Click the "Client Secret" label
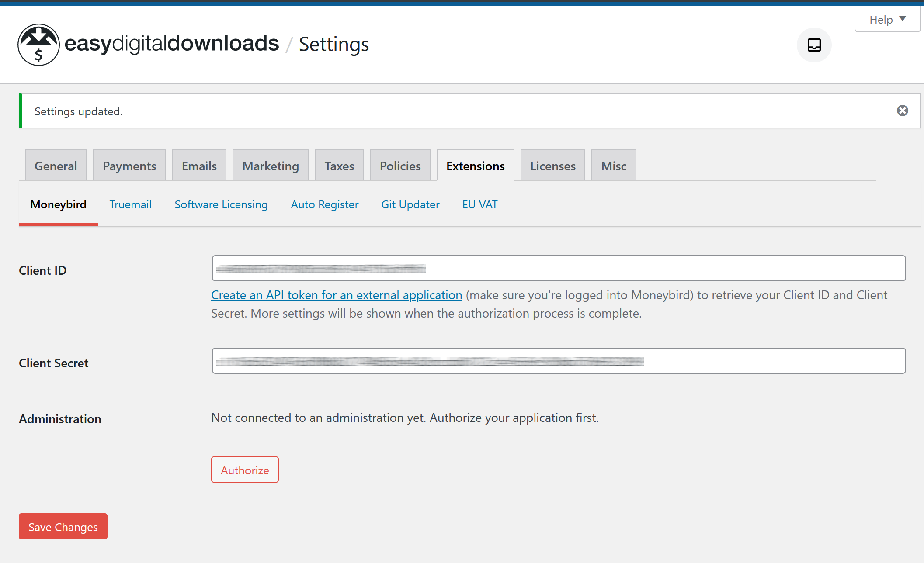This screenshot has height=563, width=924. pyautogui.click(x=53, y=363)
